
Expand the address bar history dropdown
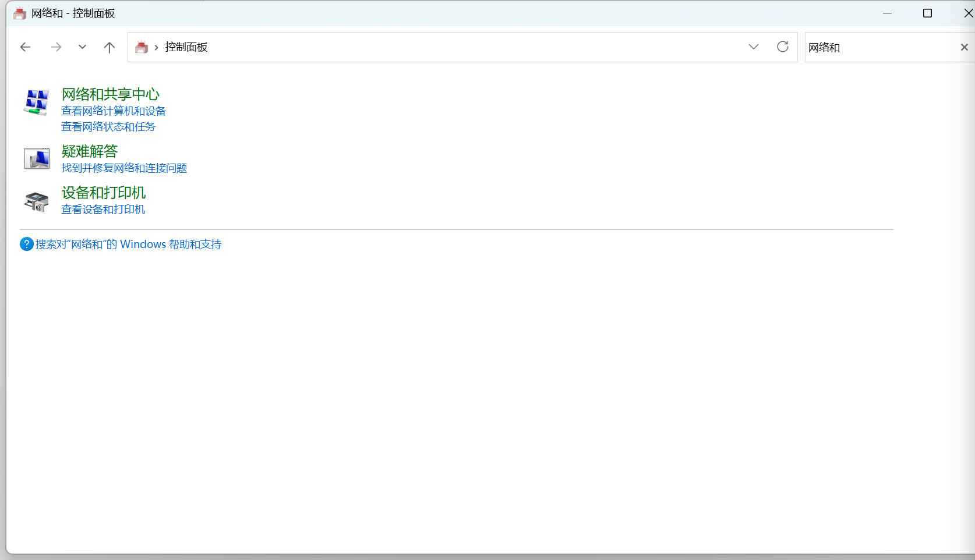[753, 47]
